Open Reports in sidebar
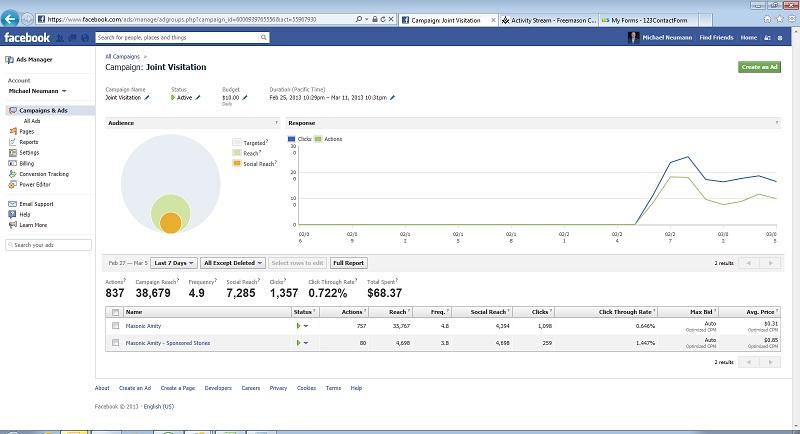This screenshot has width=800, height=434. [29, 142]
